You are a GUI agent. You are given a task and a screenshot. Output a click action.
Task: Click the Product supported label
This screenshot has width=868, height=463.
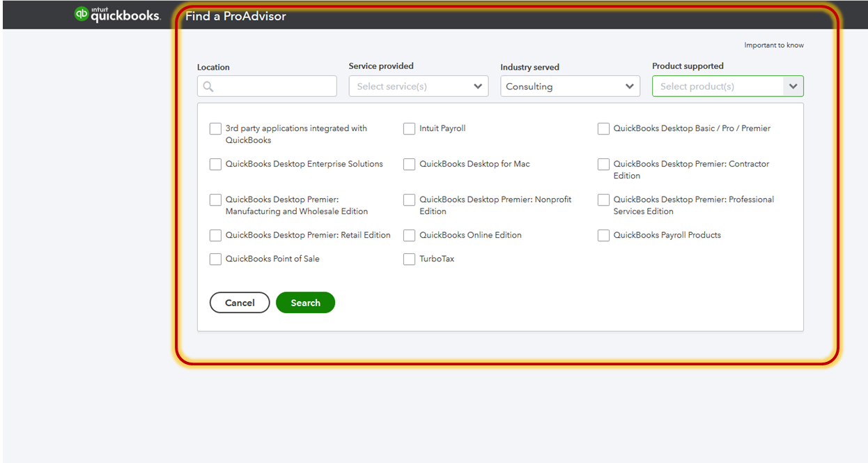pyautogui.click(x=688, y=66)
